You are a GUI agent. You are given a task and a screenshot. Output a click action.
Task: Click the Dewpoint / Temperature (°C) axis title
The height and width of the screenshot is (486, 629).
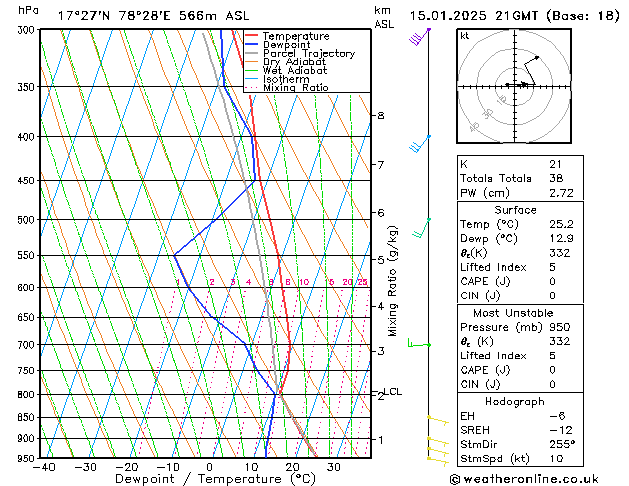pos(215,479)
